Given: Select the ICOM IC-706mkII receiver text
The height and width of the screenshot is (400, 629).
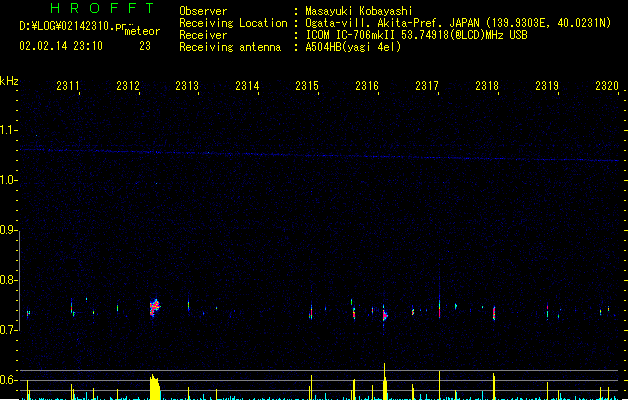Looking at the screenshot, I should point(416,35).
